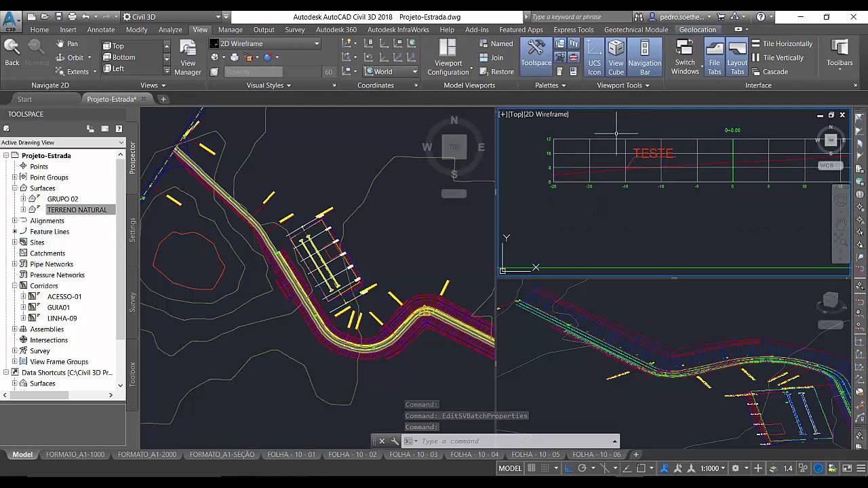Click the Navigation Bar button
868x488 pixels.
coord(644,57)
